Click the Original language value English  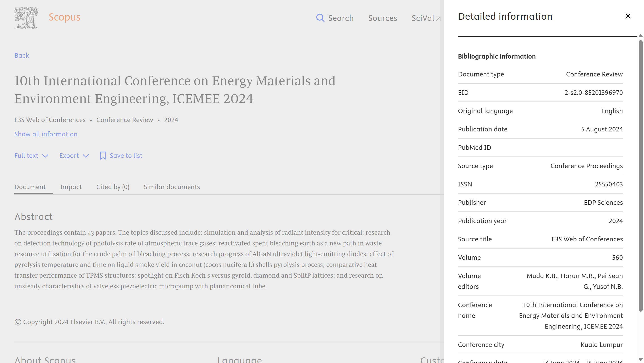[612, 111]
